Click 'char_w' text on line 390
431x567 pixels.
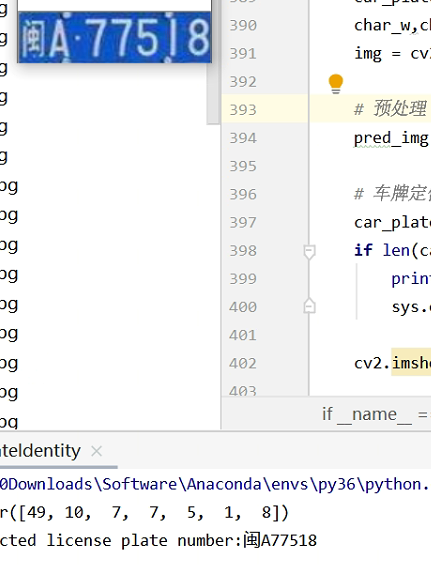point(382,26)
